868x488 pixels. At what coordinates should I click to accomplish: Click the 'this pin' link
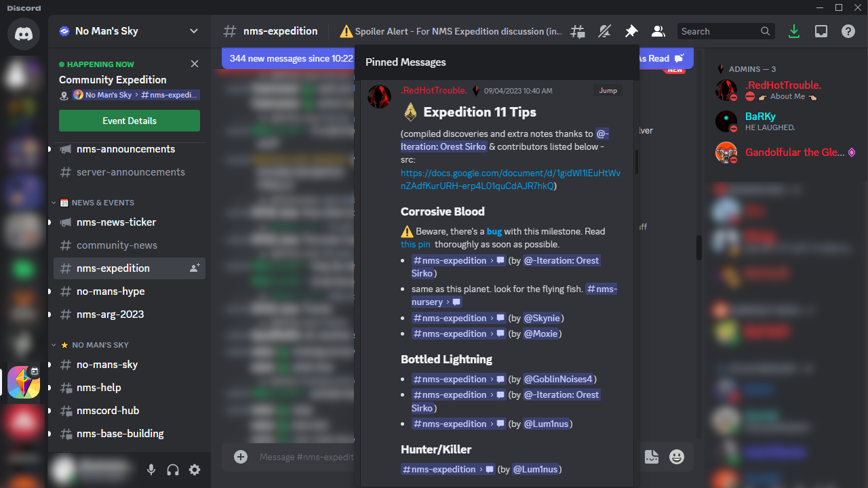[416, 244]
